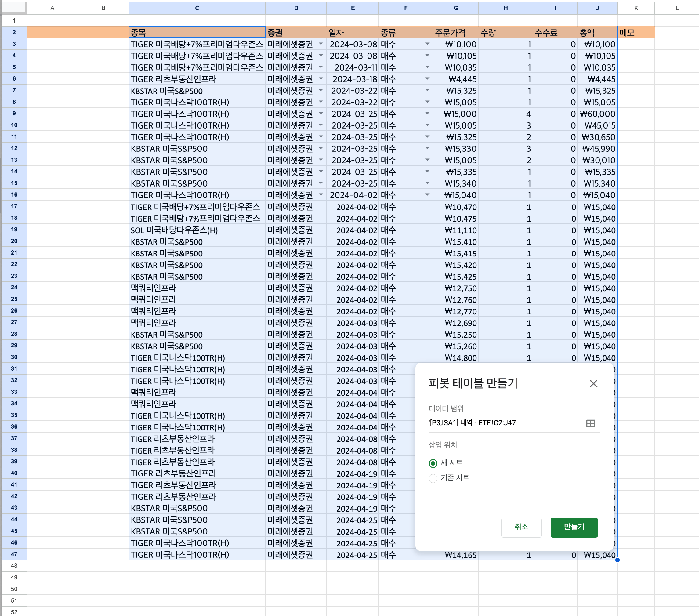Select the 새 시트 radio option
699x616 pixels.
click(x=433, y=463)
